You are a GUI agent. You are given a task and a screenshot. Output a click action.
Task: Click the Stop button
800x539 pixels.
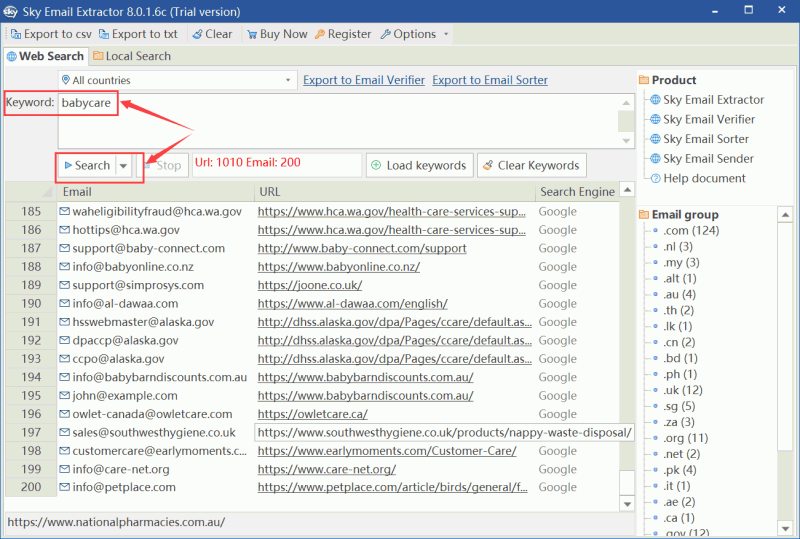tap(163, 165)
